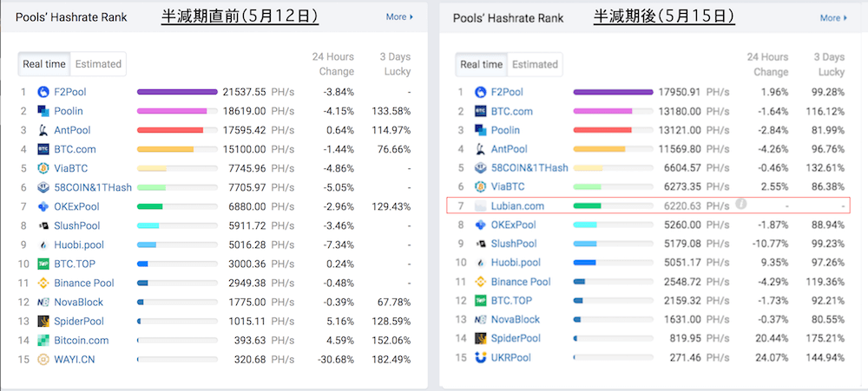Click BTC.com logo icon in May 15 panel
Screen dimensions: 868x391
tap(481, 111)
